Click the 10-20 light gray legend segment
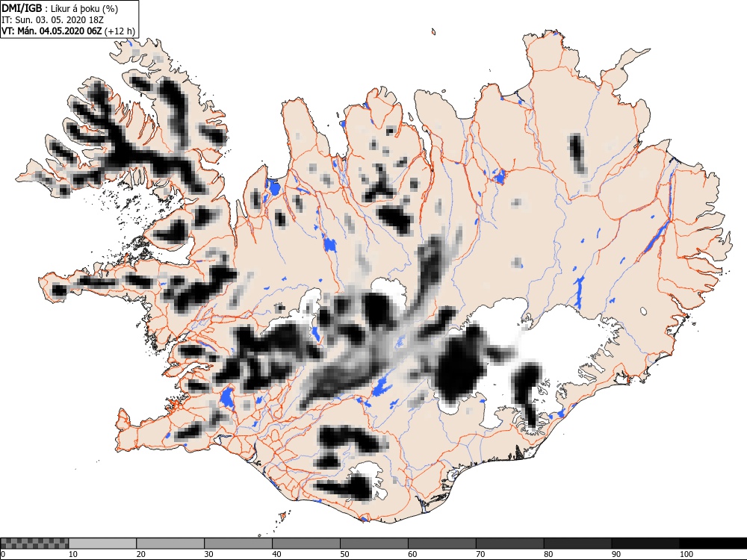The image size is (747, 560). coord(102,544)
